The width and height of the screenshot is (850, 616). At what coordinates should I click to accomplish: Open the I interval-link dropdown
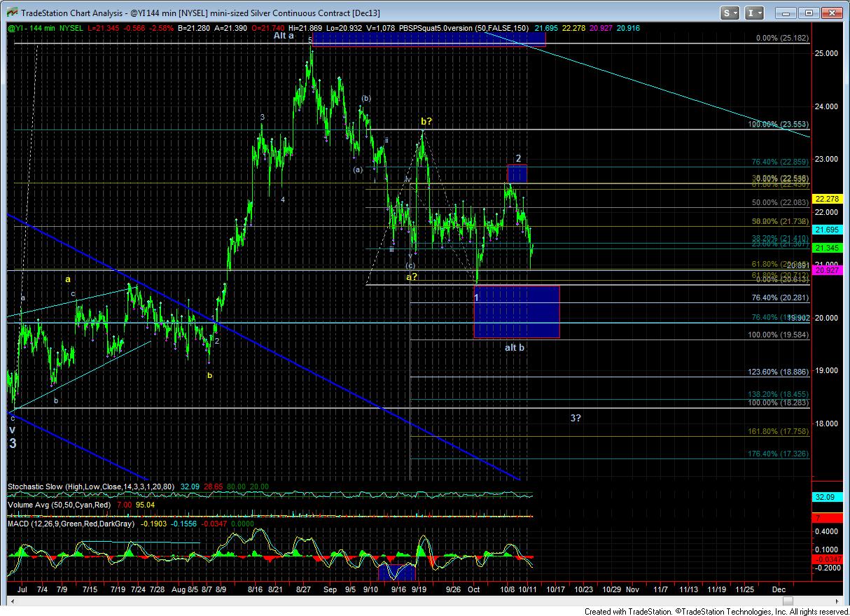(755, 13)
